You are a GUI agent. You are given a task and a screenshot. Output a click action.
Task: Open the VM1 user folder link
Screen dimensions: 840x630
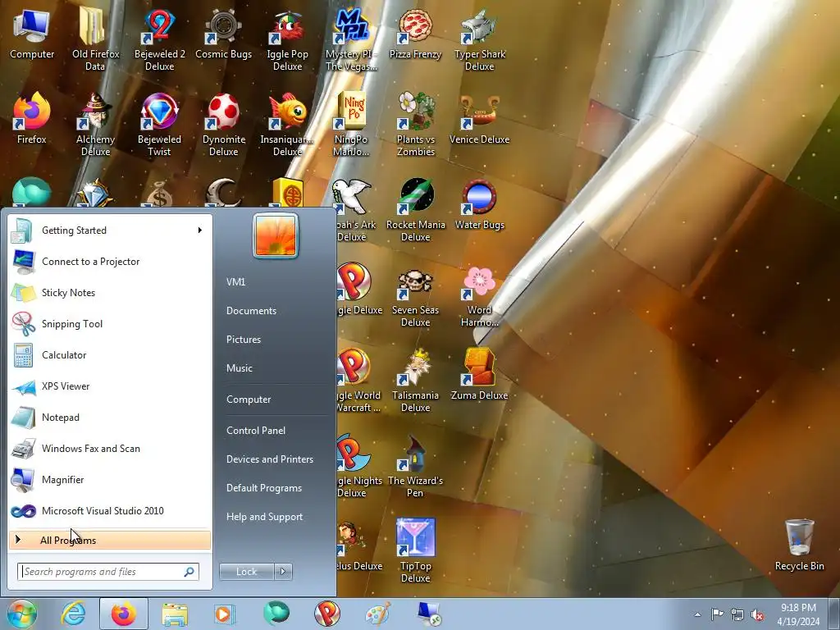[x=235, y=282]
